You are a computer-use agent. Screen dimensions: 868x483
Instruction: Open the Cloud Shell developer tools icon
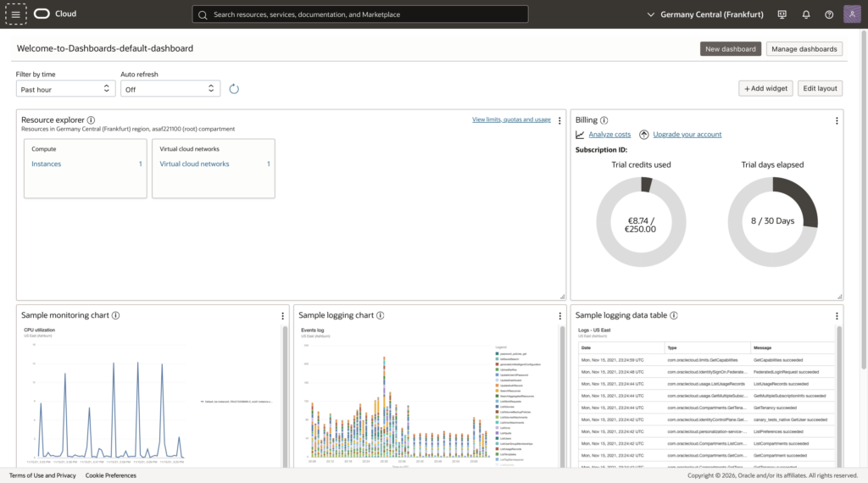(x=782, y=14)
